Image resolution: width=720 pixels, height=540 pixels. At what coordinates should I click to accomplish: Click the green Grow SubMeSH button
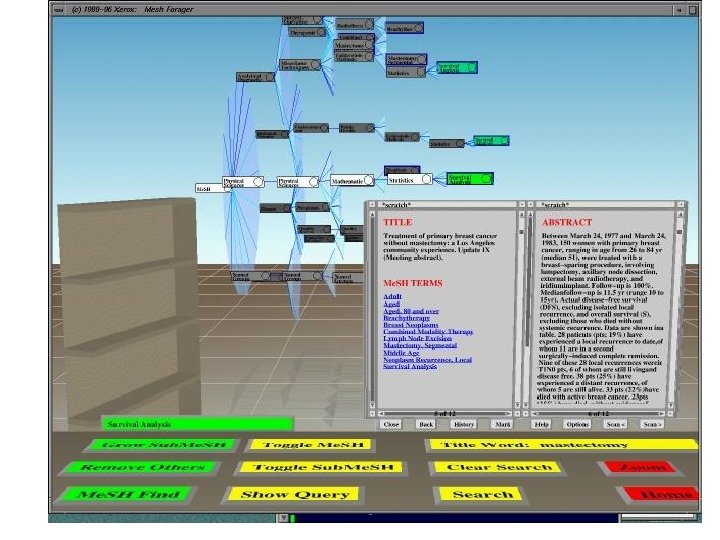[x=163, y=444]
